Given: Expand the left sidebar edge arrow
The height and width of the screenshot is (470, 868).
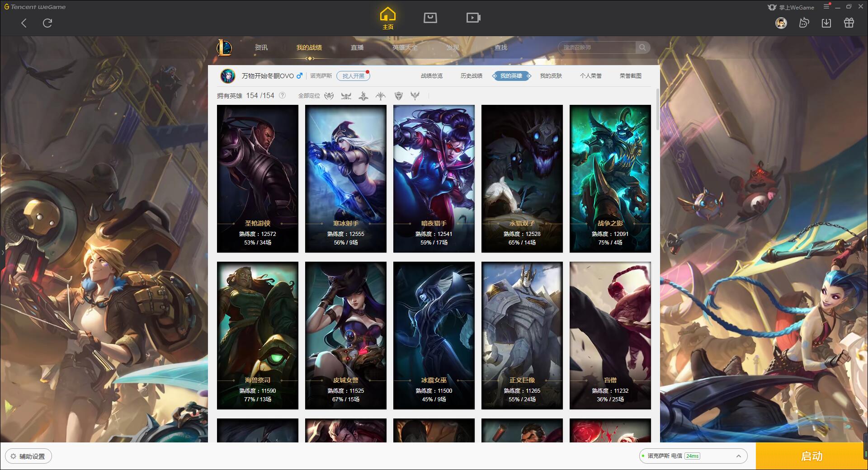Looking at the screenshot, I should coord(2,252).
